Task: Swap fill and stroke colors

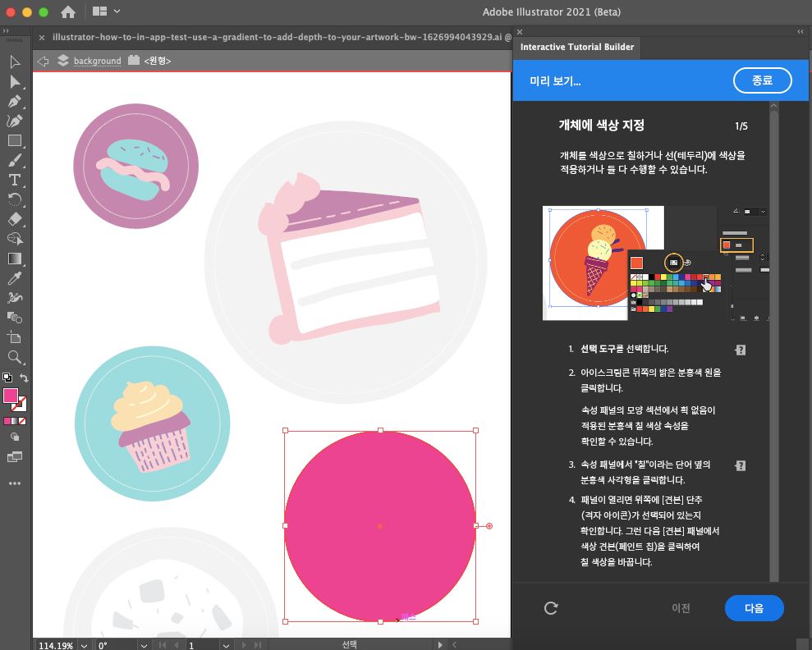Action: [x=24, y=378]
